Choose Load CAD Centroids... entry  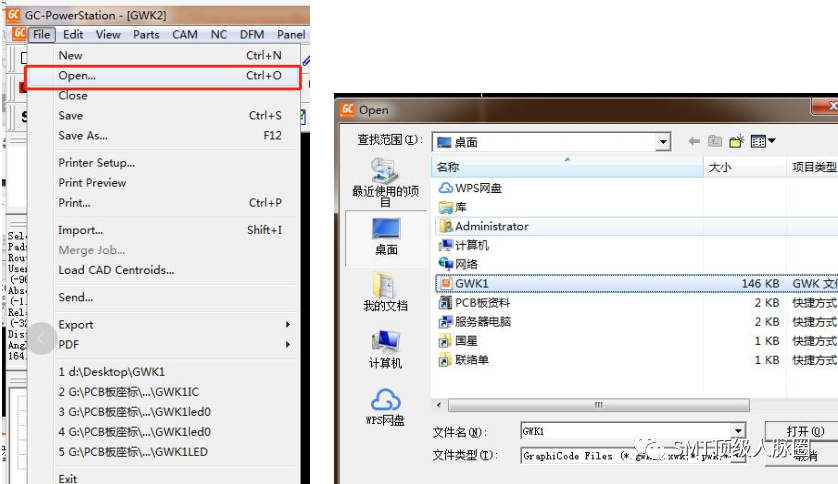pos(163,270)
